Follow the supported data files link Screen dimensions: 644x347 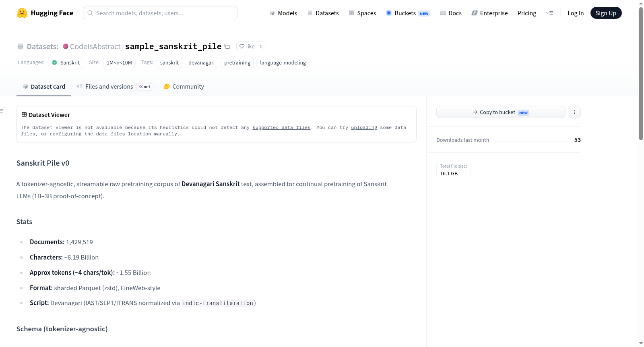click(x=281, y=127)
